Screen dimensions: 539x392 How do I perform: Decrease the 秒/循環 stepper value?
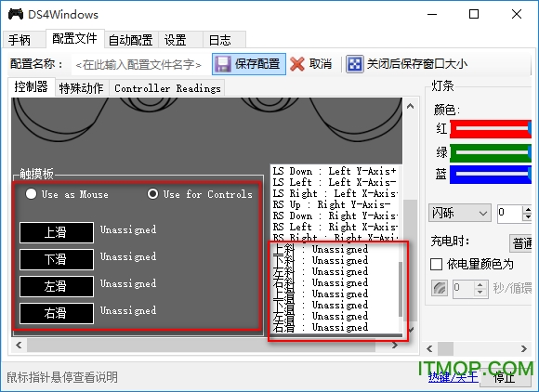(x=480, y=292)
